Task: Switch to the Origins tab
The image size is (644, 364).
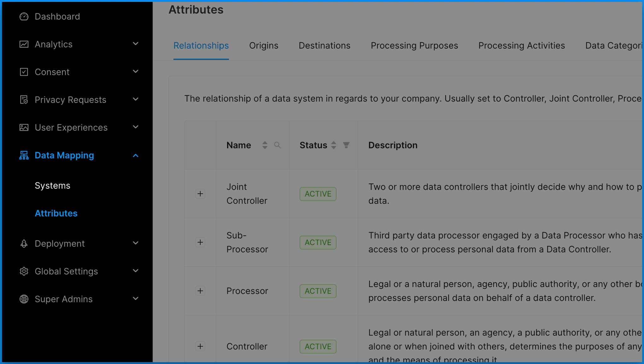Action: click(x=264, y=46)
